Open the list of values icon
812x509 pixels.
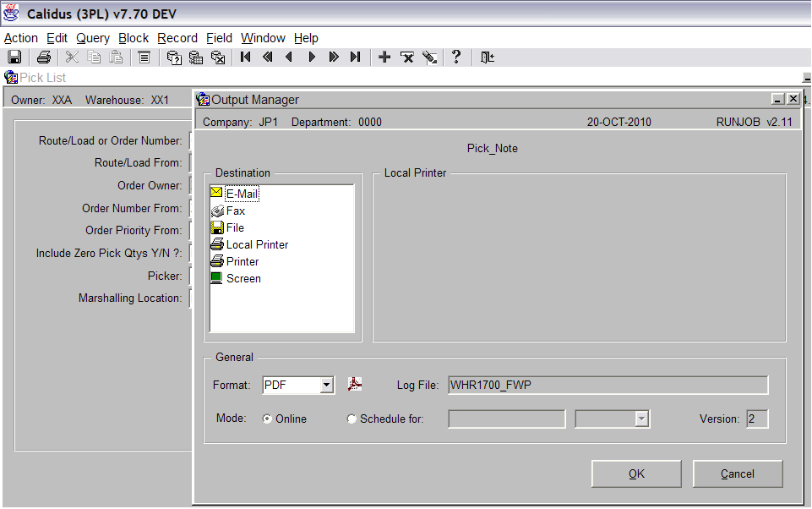point(144,57)
